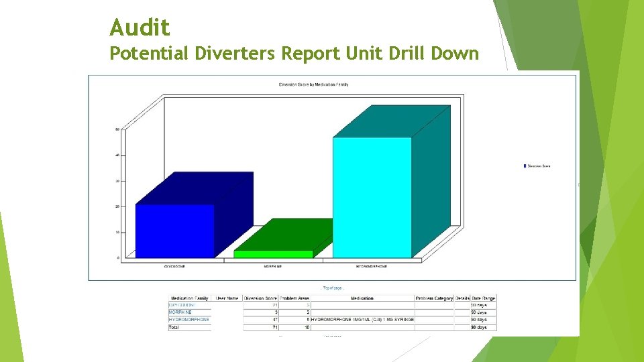The image size is (644, 362).
Task: Click the Diversion Score legend color marker
Action: point(525,166)
